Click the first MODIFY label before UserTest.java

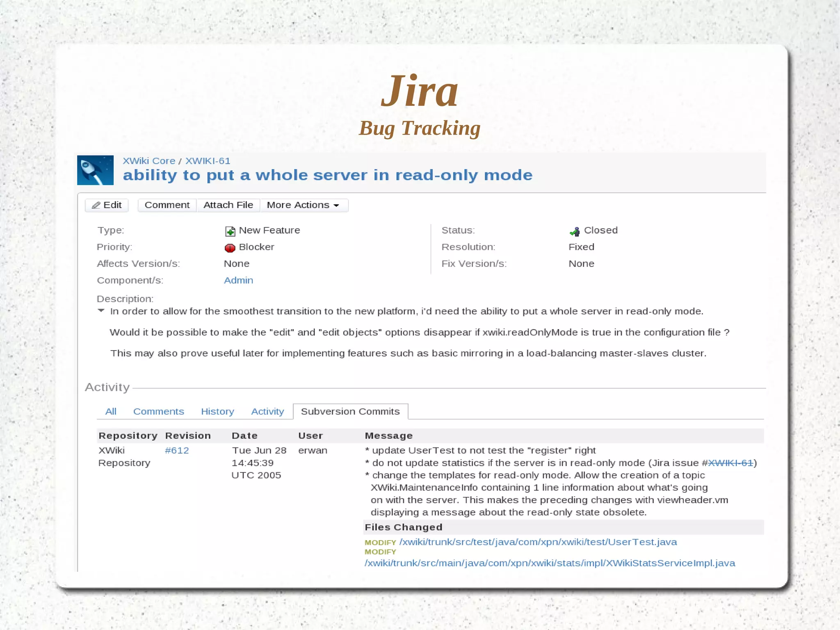click(380, 543)
